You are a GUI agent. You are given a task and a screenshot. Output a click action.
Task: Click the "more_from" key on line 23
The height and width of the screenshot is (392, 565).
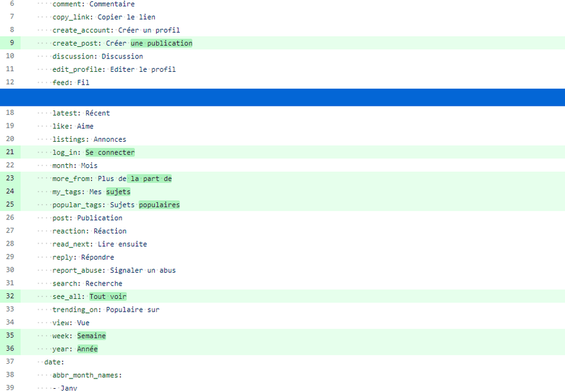pos(73,178)
